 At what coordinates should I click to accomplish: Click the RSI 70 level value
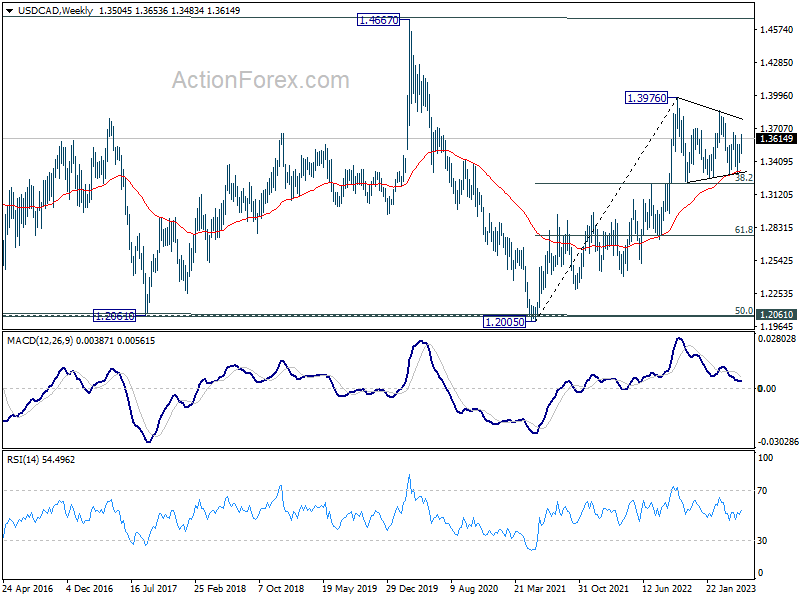[762, 491]
